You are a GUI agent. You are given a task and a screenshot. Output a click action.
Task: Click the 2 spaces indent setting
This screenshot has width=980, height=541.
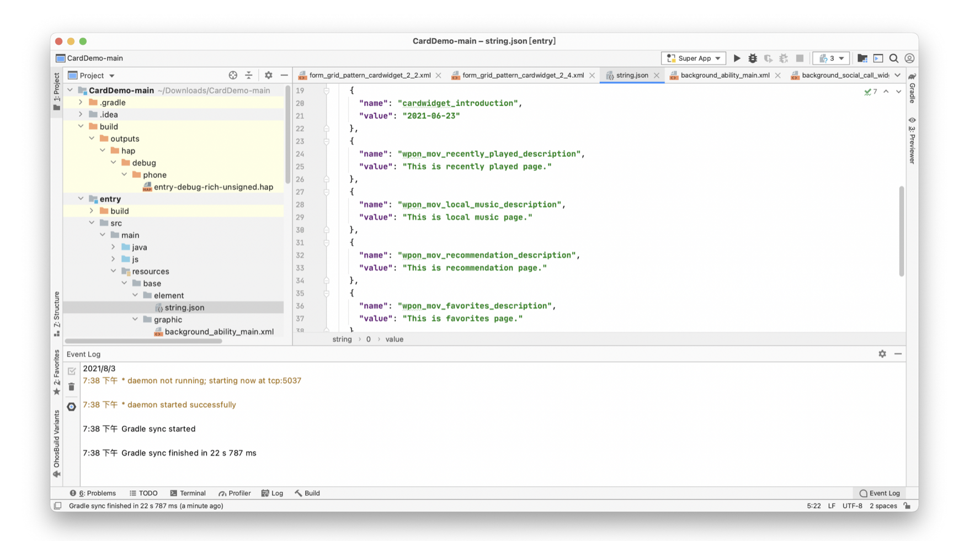point(883,506)
